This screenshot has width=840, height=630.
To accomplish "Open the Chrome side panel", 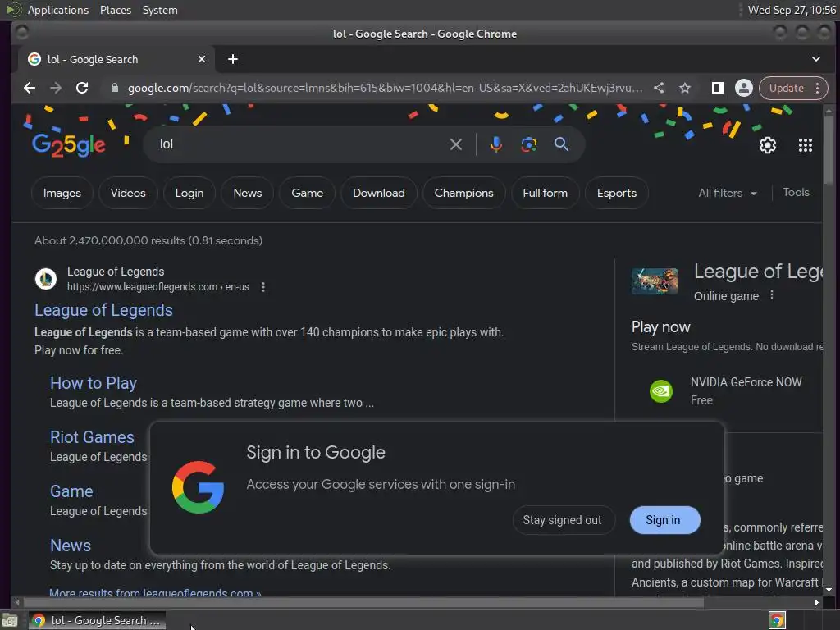I will click(x=717, y=88).
